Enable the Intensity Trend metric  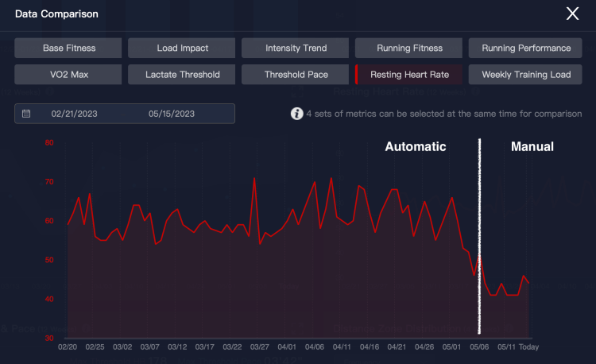[x=295, y=48]
